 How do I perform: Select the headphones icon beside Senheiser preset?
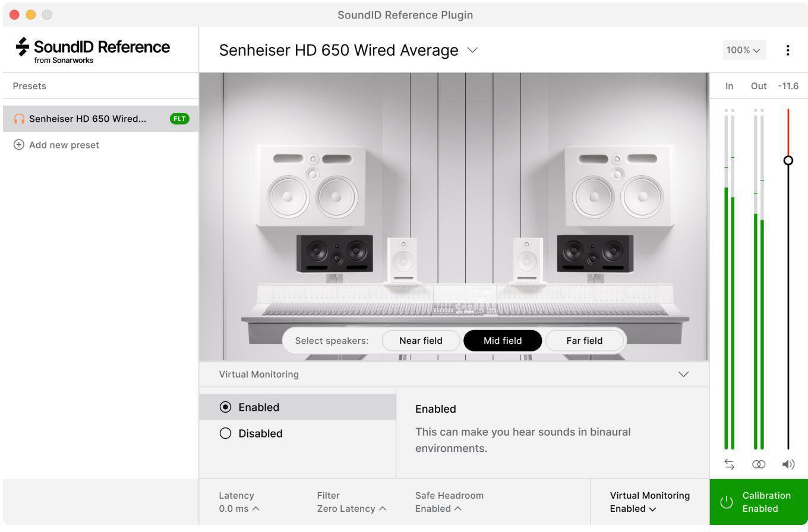tap(18, 118)
